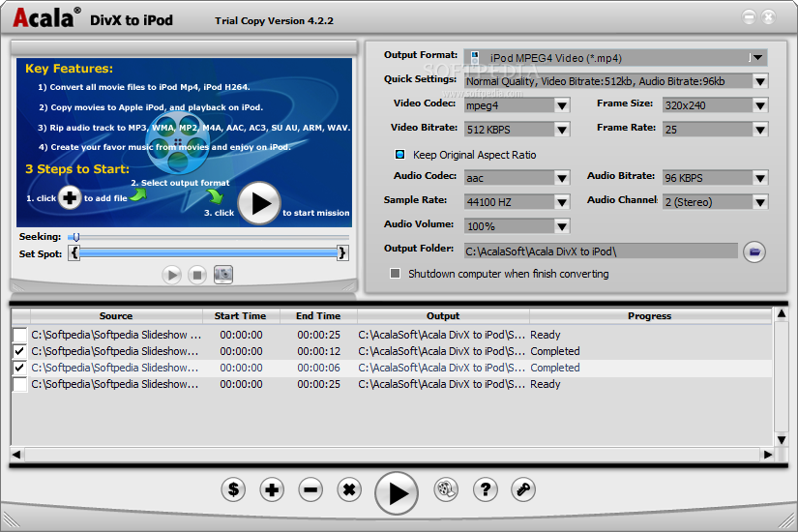The image size is (798, 532).
Task: Select the highlighted row ending at 00:00:06
Action: (x=392, y=368)
